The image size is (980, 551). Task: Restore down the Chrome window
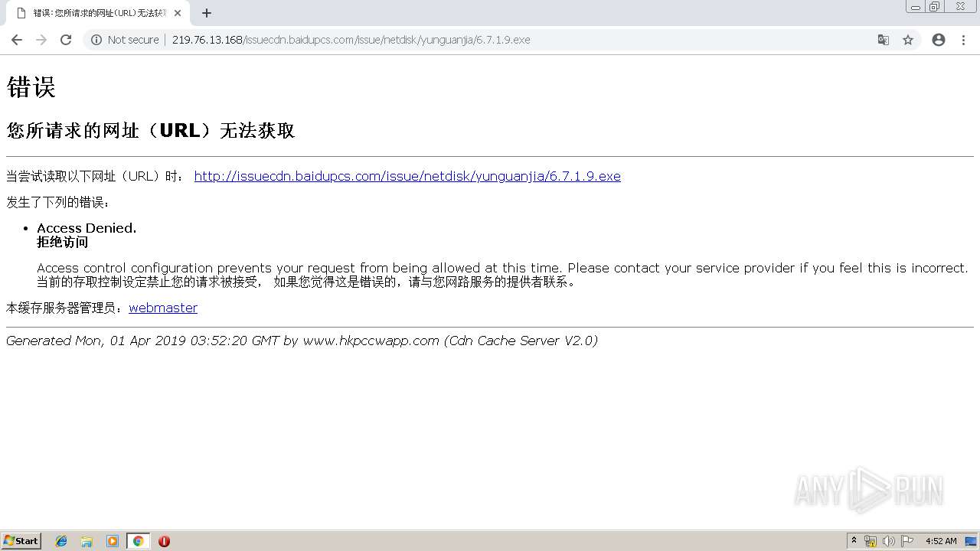pos(935,6)
